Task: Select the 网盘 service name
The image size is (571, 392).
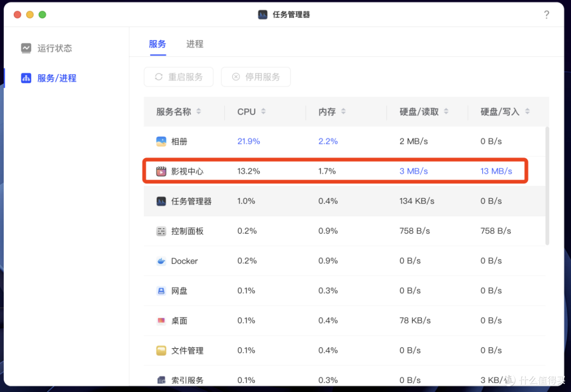Action: tap(179, 291)
